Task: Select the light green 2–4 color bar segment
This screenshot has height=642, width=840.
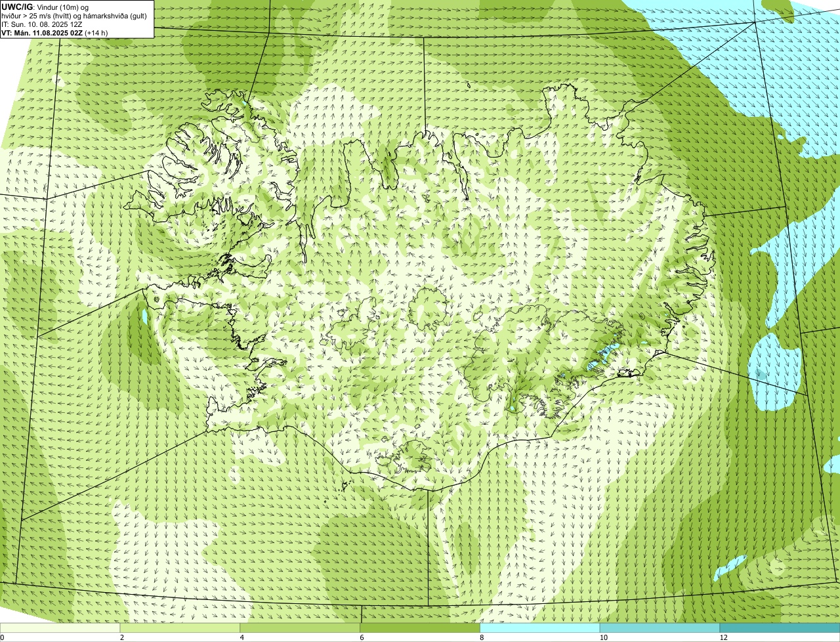Action: (x=180, y=628)
